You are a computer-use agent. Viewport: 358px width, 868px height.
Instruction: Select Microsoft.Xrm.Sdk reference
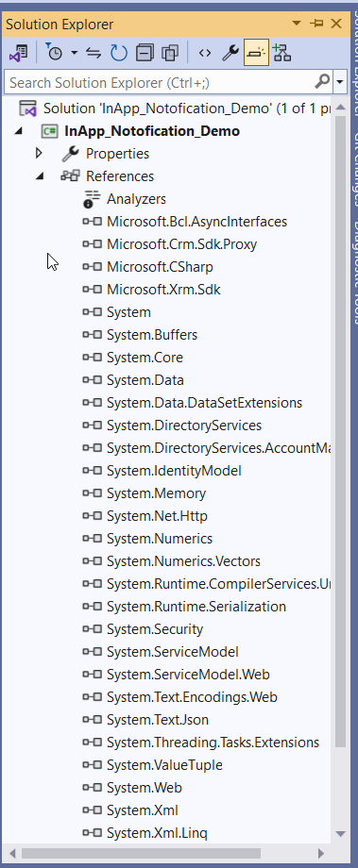(x=163, y=290)
